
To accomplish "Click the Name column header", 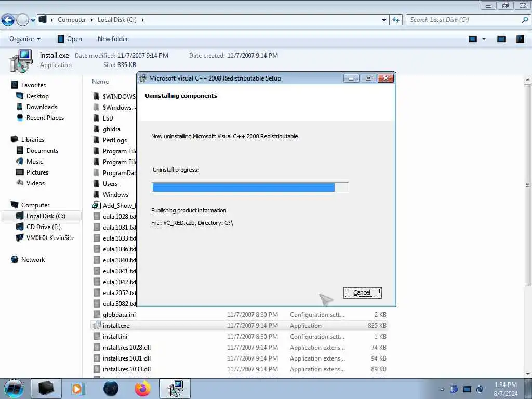I will tap(100, 82).
